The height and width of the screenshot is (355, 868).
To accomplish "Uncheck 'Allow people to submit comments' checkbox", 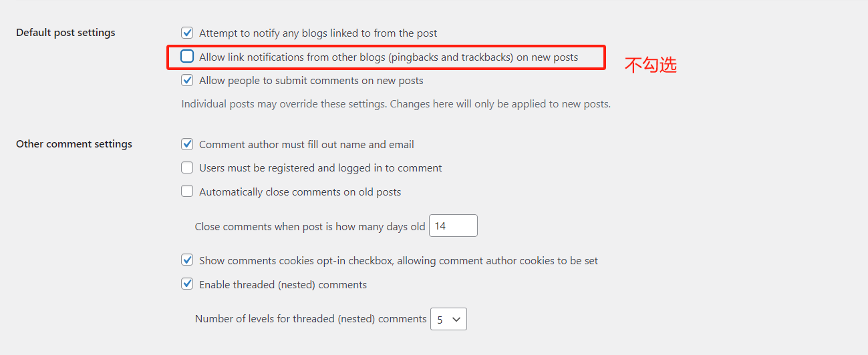I will (187, 81).
